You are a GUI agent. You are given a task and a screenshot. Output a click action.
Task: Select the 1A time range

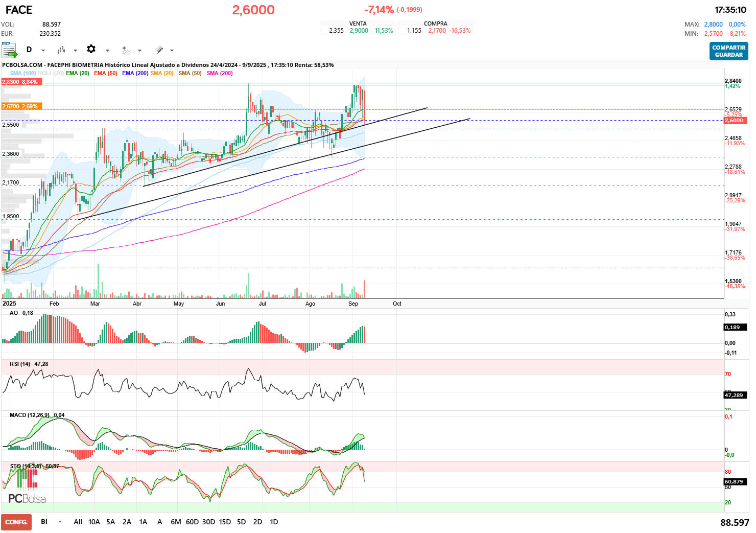coord(143,522)
